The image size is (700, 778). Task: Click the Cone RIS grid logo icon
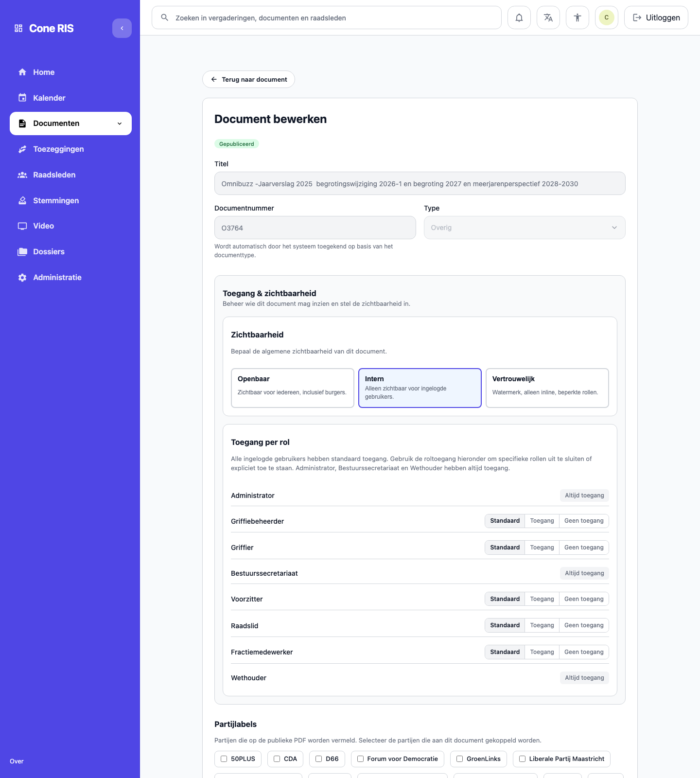point(18,28)
